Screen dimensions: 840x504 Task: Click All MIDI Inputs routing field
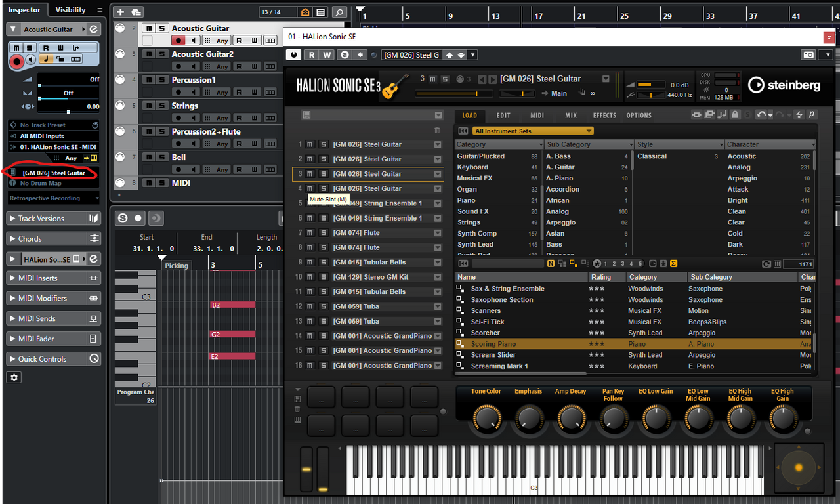[54, 136]
